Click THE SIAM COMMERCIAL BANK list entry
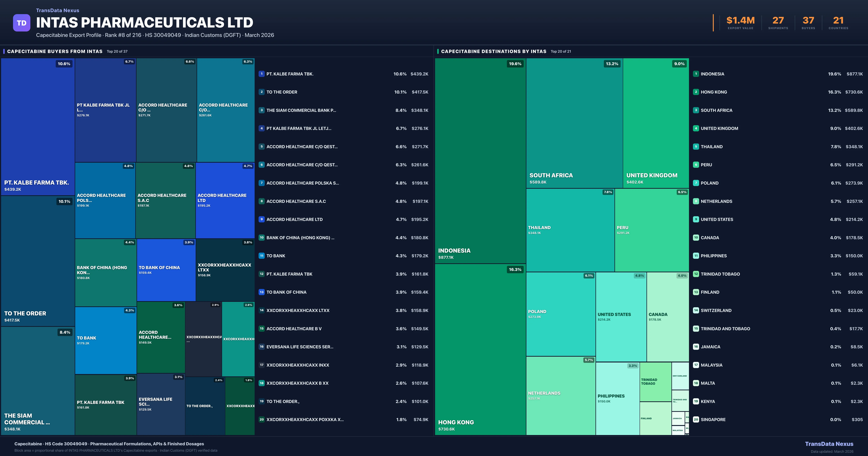The height and width of the screenshot is (456, 868). point(301,110)
